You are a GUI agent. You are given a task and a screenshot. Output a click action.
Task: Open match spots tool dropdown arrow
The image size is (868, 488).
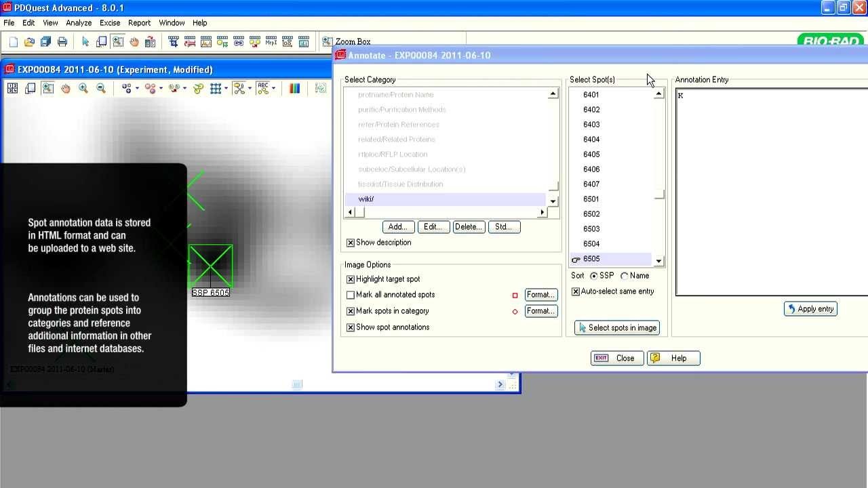point(184,88)
